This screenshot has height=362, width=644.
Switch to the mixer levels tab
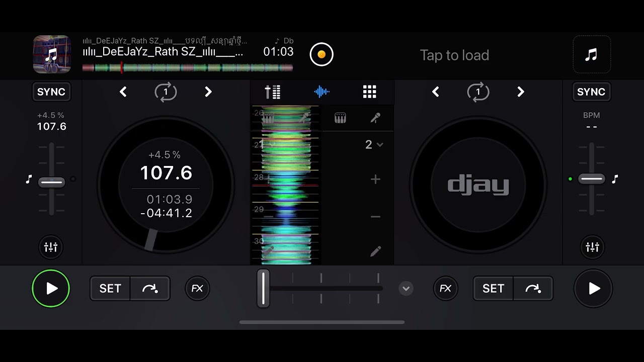(273, 92)
